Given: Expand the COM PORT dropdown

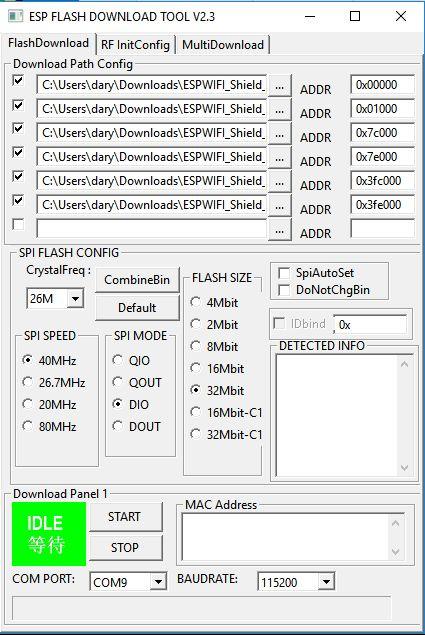Looking at the screenshot, I should click(158, 582).
